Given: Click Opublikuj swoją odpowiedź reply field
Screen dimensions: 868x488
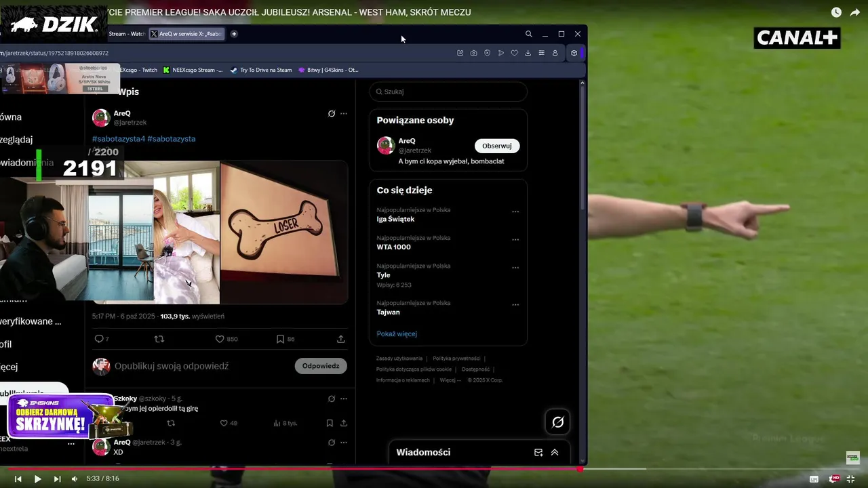Looking at the screenshot, I should click(172, 366).
